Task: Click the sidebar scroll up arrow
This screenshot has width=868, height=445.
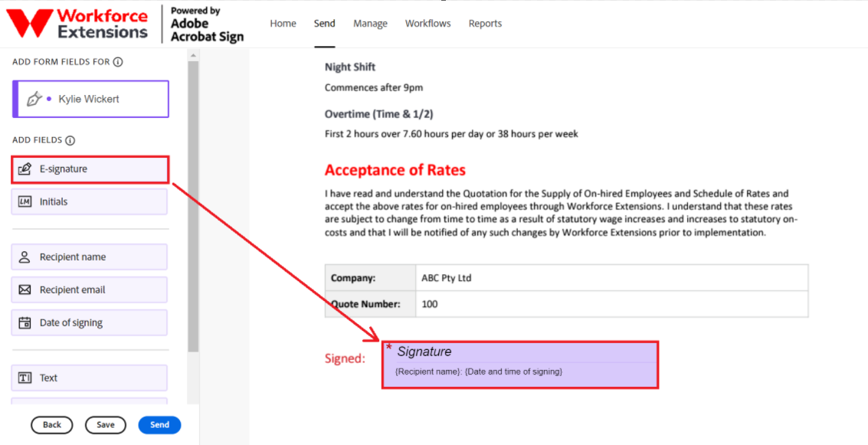Action: 193,55
